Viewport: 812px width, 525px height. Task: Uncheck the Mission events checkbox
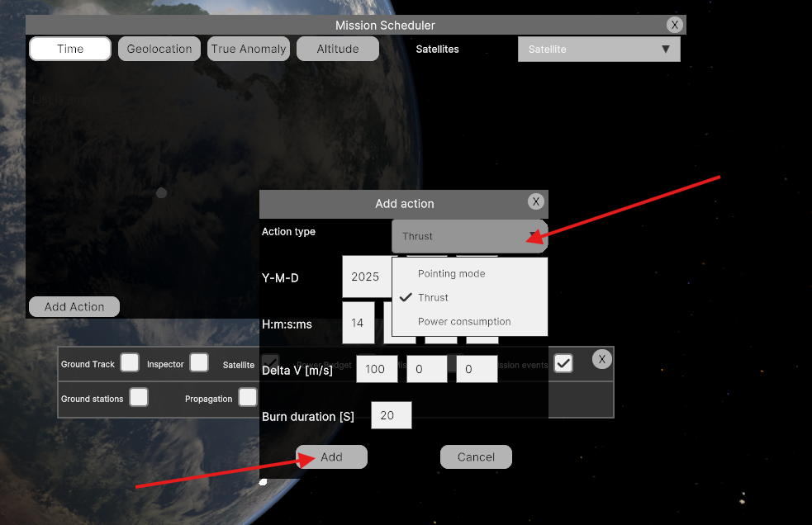(563, 363)
